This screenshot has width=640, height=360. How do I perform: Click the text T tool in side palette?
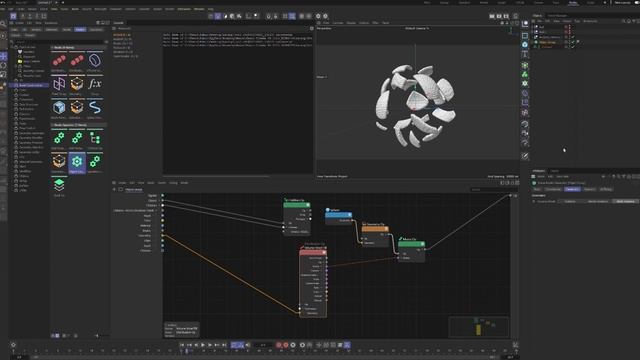(x=525, y=54)
